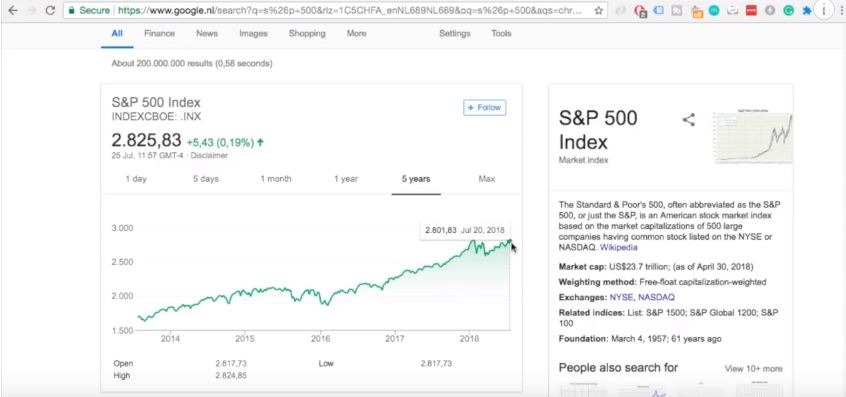The image size is (846, 397).
Task: Switch to the Finance results tab
Action: [x=159, y=33]
